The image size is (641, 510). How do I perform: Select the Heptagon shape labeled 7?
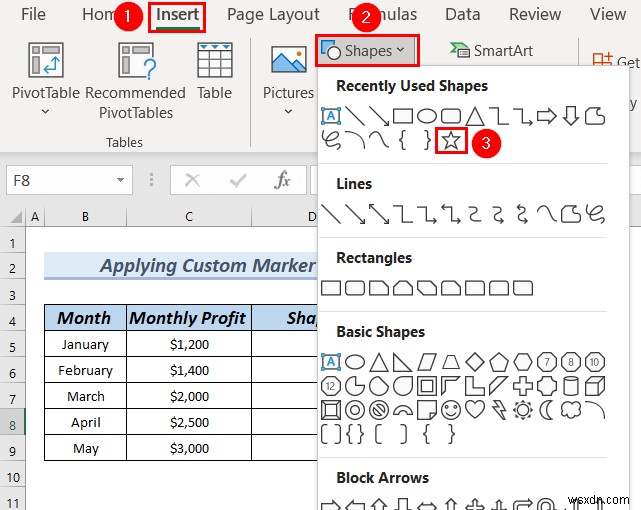pos(547,362)
